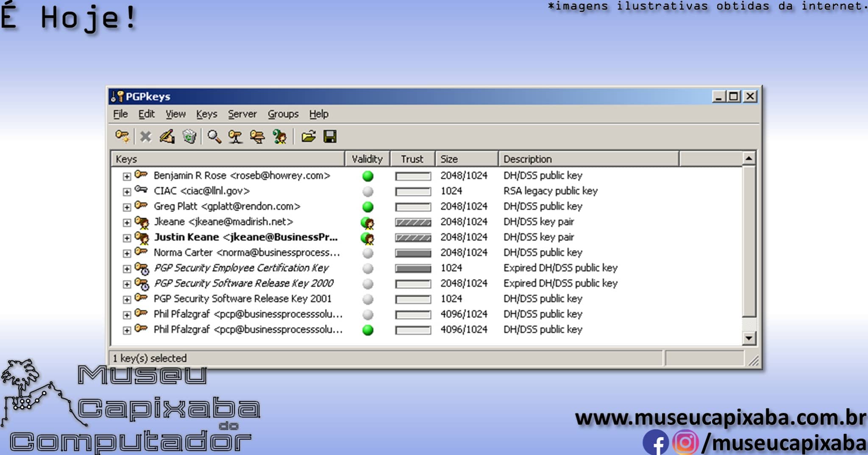
Task: Expand PGP Security Software Release Key 2001
Action: coord(127,299)
